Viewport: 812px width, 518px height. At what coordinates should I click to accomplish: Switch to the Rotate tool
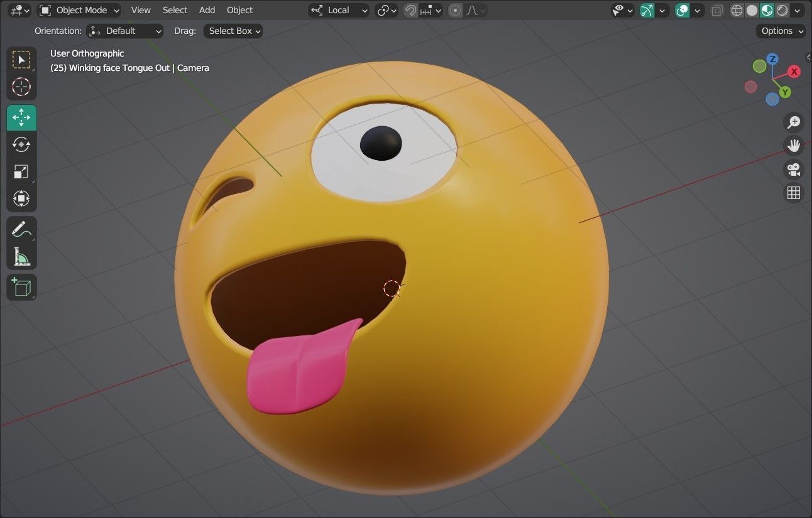click(21, 144)
